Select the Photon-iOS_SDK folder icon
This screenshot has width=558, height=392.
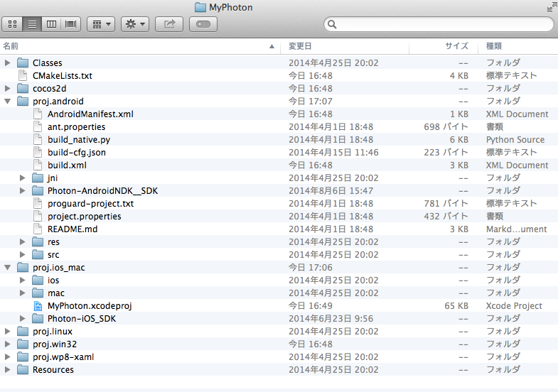coord(38,319)
